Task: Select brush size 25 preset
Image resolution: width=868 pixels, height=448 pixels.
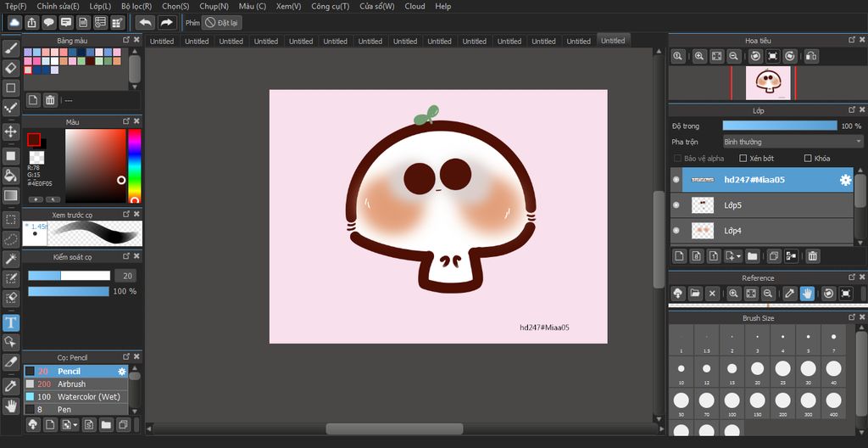Action: tap(782, 371)
